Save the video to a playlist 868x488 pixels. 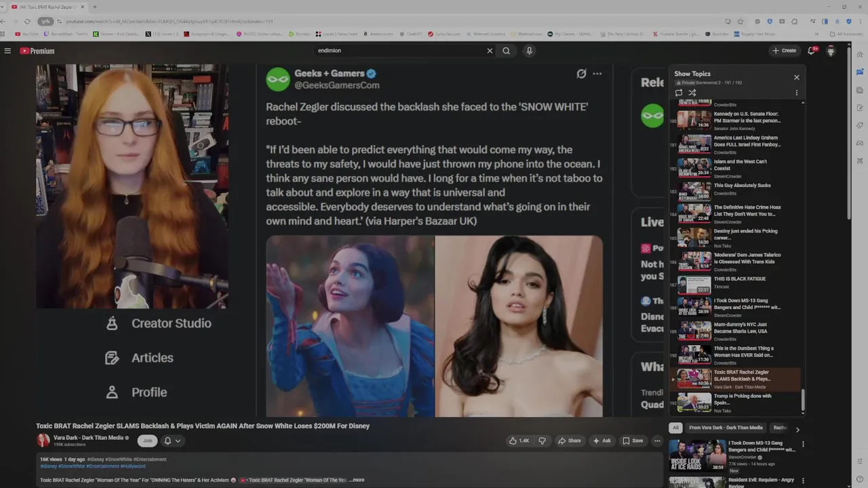633,441
